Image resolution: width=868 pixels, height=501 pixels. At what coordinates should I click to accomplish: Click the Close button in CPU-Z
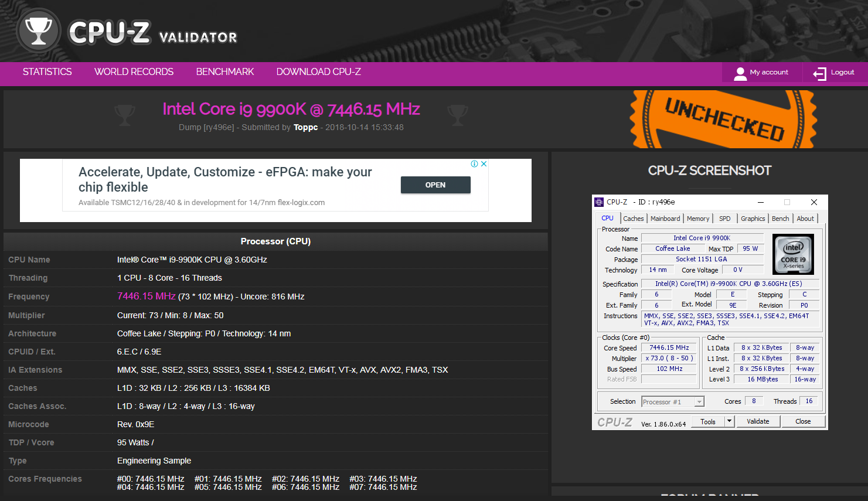803,421
